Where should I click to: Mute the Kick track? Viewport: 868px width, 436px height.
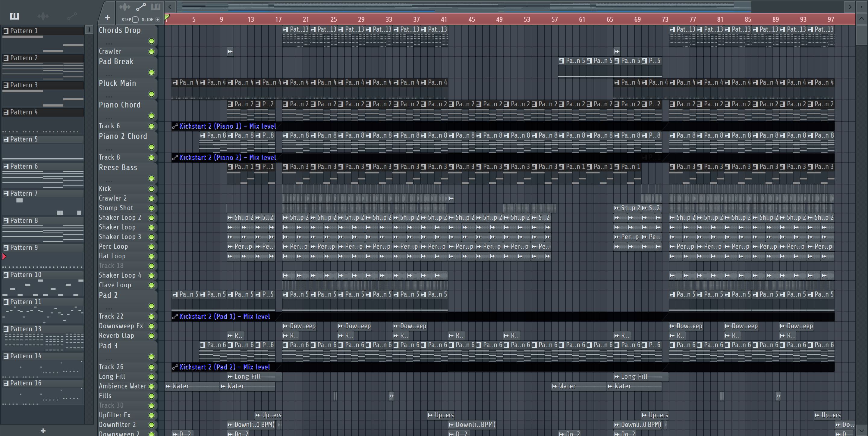point(151,189)
